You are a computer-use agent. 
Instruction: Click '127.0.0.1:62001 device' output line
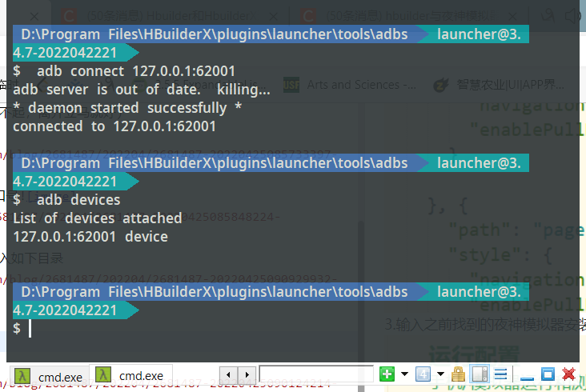[90, 237]
